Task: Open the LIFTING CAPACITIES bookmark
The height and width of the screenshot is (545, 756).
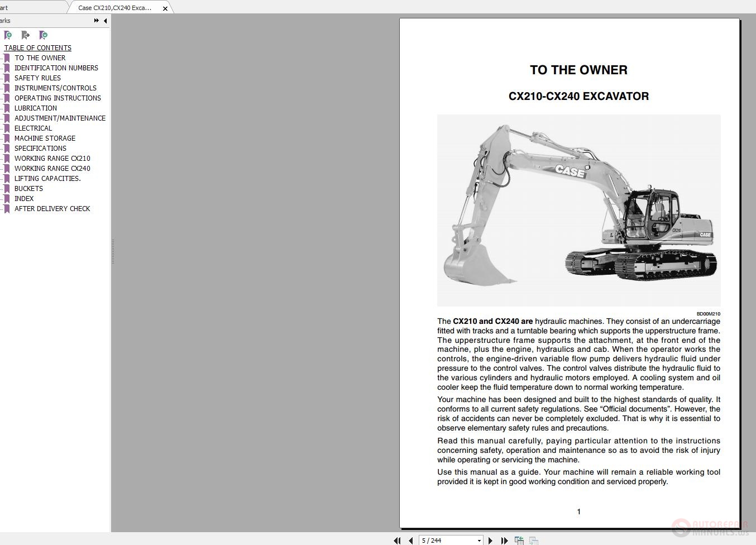Action: click(x=47, y=178)
